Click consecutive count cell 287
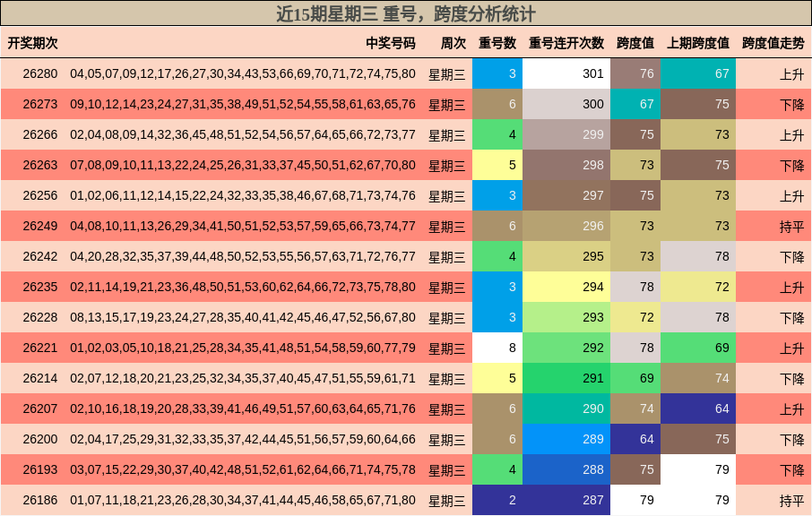The height and width of the screenshot is (516, 812). point(566,500)
